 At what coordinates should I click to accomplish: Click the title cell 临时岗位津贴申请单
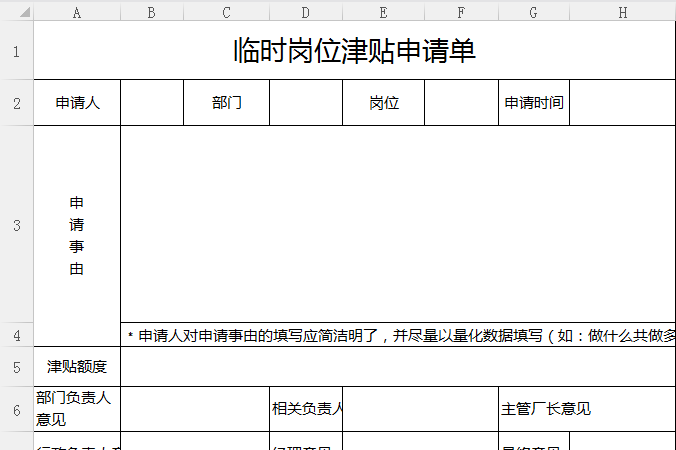[355, 51]
